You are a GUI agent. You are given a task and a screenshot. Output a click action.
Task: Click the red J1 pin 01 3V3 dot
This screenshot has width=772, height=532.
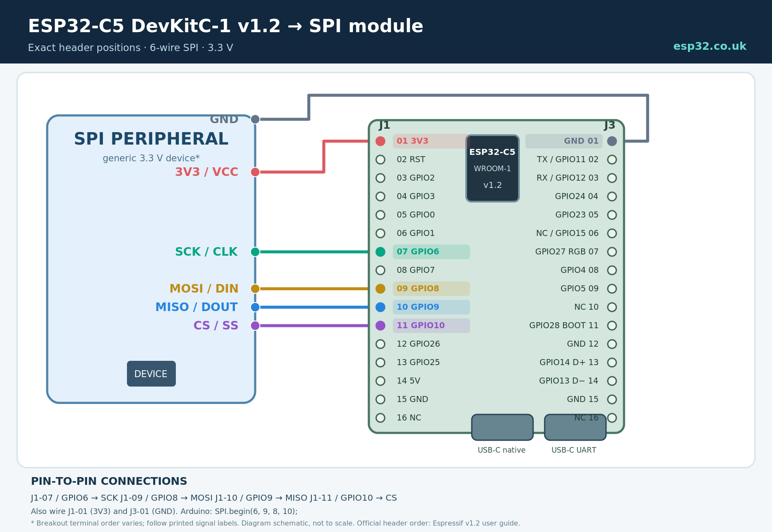380,141
